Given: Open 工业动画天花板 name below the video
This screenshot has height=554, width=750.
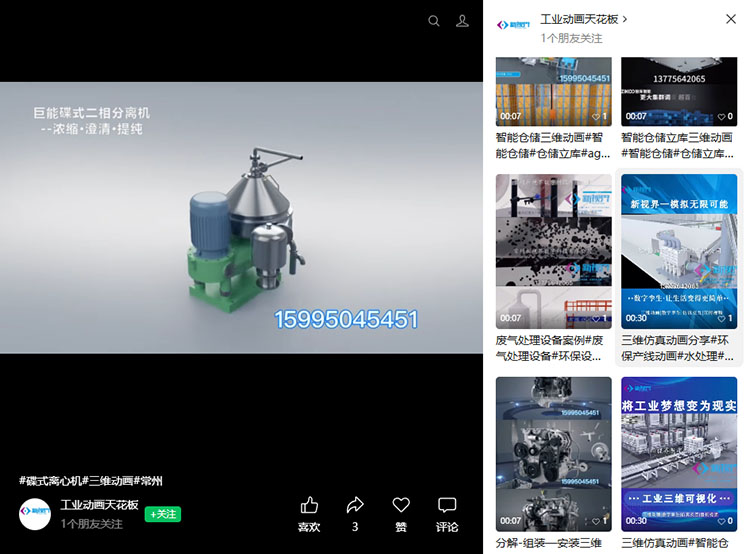Looking at the screenshot, I should pyautogui.click(x=99, y=505).
